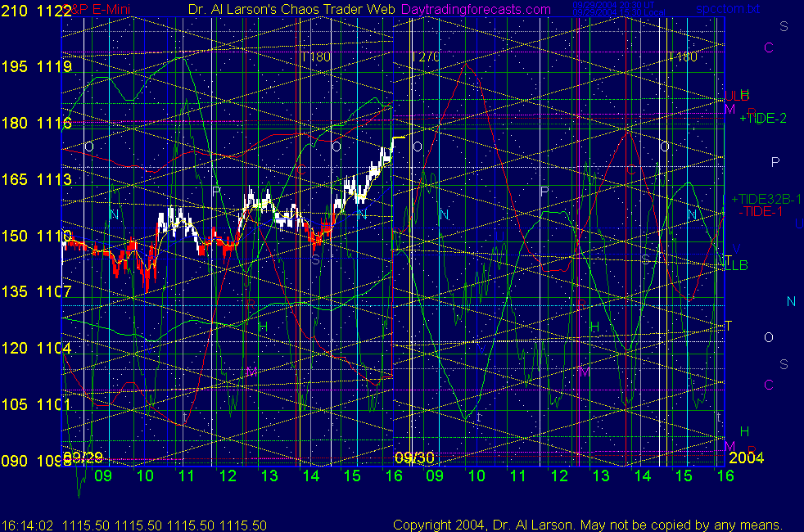Click the hour "10" label under the 09/30 session
The width and height of the screenshot is (804, 532).
[477, 476]
